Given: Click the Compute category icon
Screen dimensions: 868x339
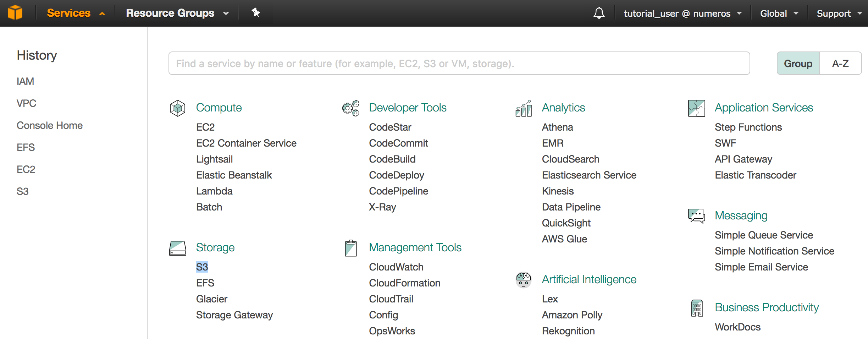Looking at the screenshot, I should pyautogui.click(x=178, y=108).
